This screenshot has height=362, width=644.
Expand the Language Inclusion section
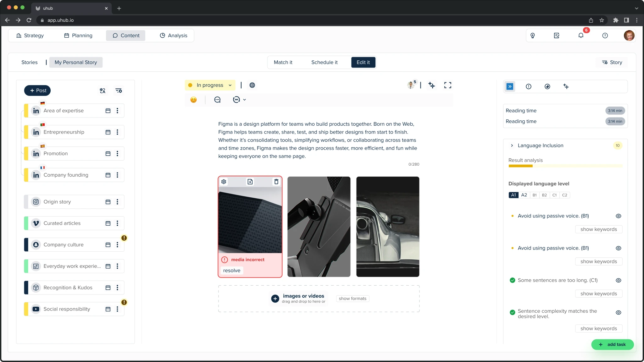coord(512,145)
